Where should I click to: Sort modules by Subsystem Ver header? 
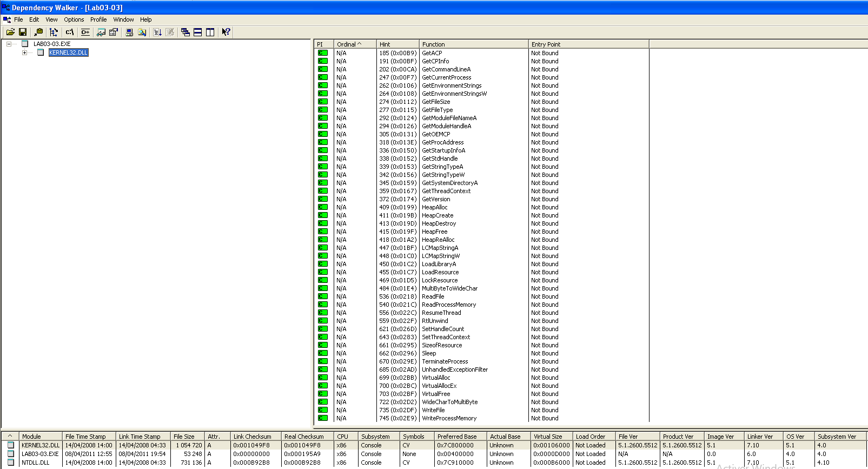[x=840, y=436]
